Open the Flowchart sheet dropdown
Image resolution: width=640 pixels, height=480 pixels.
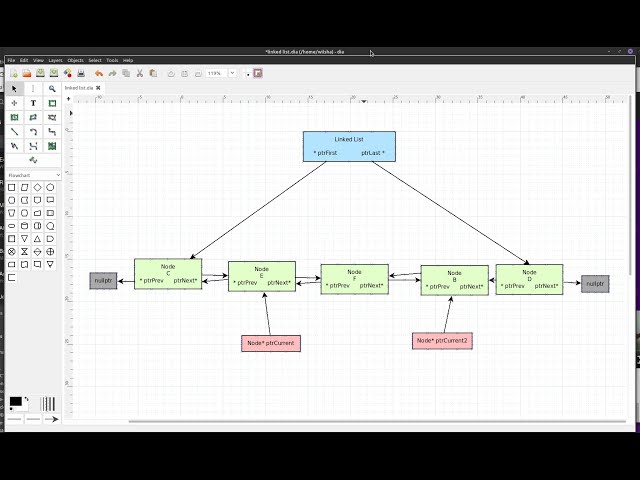(x=33, y=175)
